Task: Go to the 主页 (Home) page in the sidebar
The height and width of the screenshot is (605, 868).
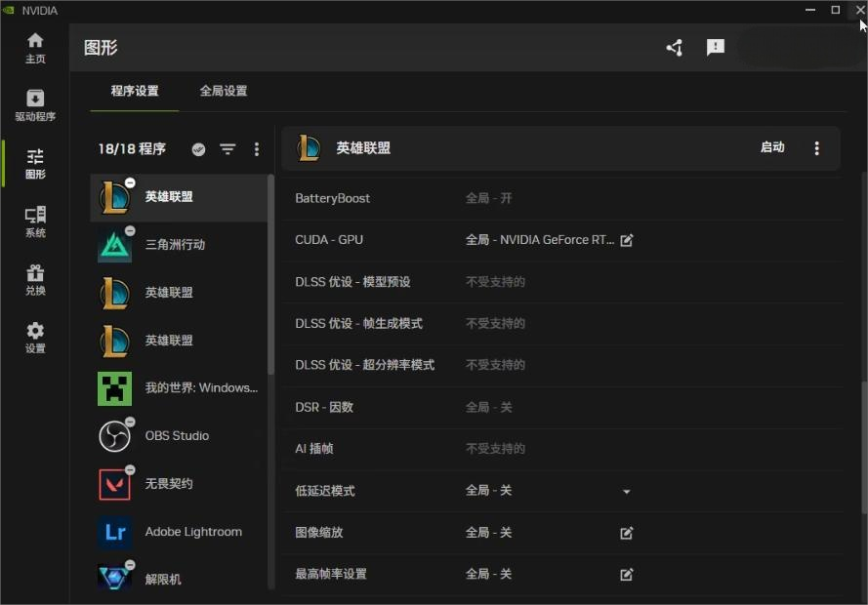Action: click(x=35, y=48)
